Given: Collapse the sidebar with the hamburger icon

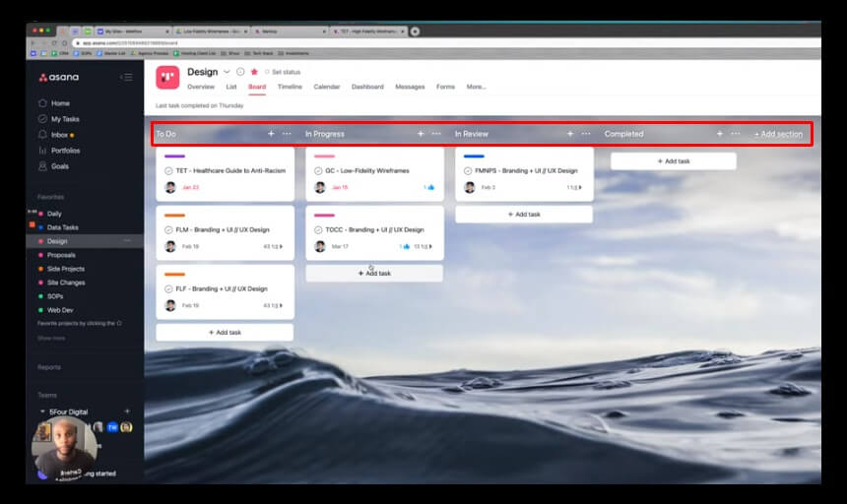Looking at the screenshot, I should [126, 77].
